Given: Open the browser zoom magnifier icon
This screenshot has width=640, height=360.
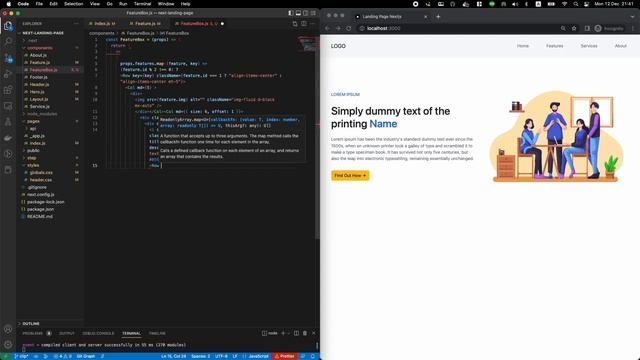Looking at the screenshot, I should point(563,28).
